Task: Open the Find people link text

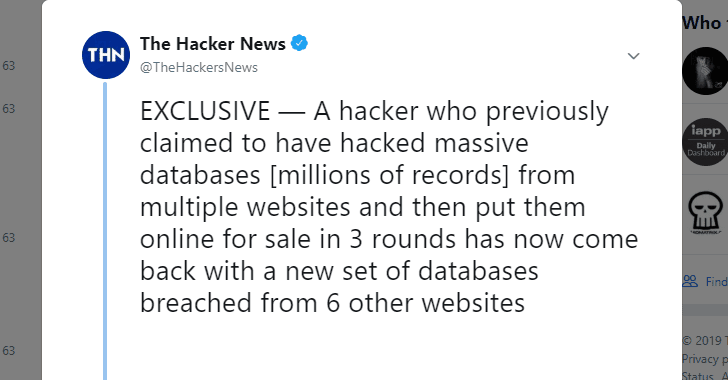Action: (716, 282)
